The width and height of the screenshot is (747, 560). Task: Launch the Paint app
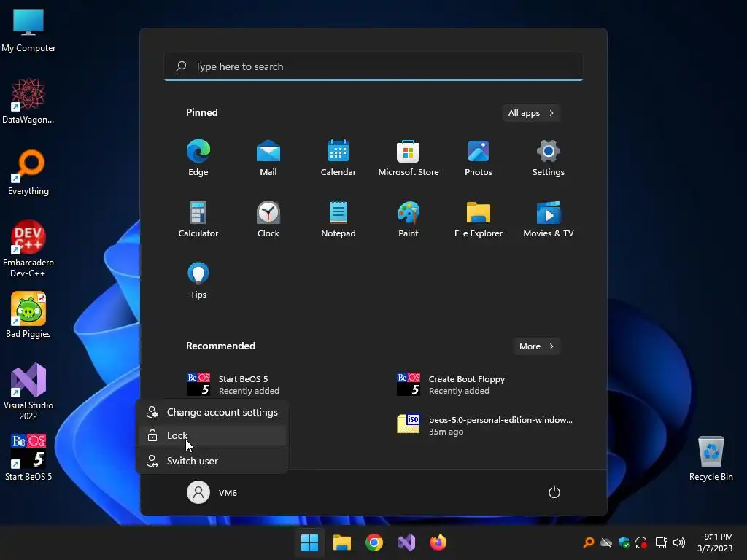(x=409, y=219)
